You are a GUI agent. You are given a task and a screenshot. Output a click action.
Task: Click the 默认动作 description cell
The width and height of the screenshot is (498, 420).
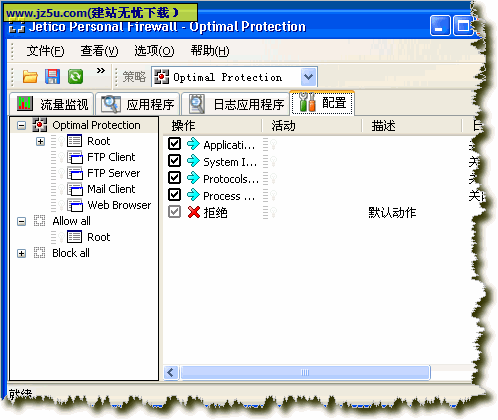(392, 212)
